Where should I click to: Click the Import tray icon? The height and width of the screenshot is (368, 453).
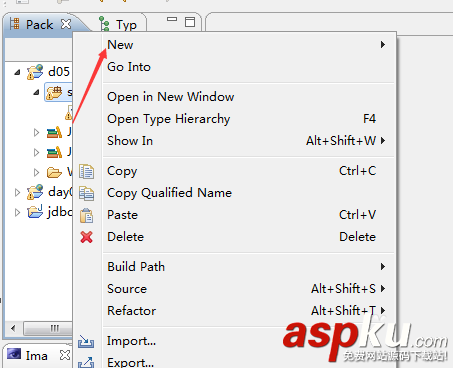(x=86, y=342)
